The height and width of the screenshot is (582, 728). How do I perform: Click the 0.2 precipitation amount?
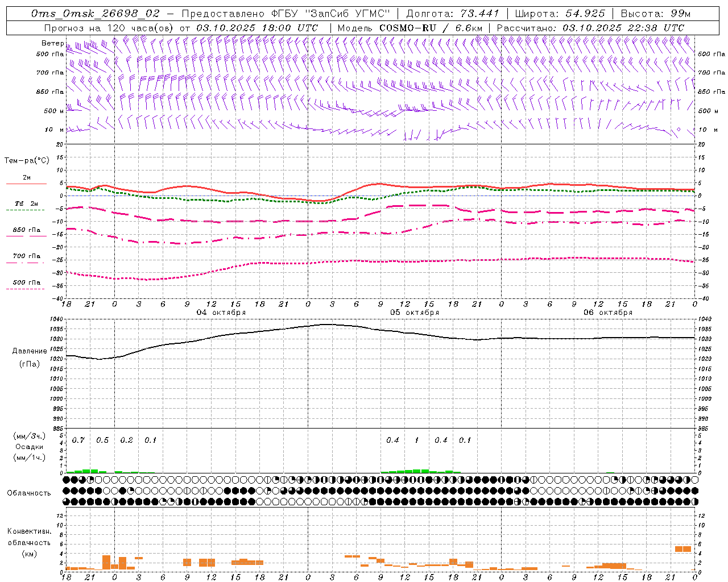[127, 440]
